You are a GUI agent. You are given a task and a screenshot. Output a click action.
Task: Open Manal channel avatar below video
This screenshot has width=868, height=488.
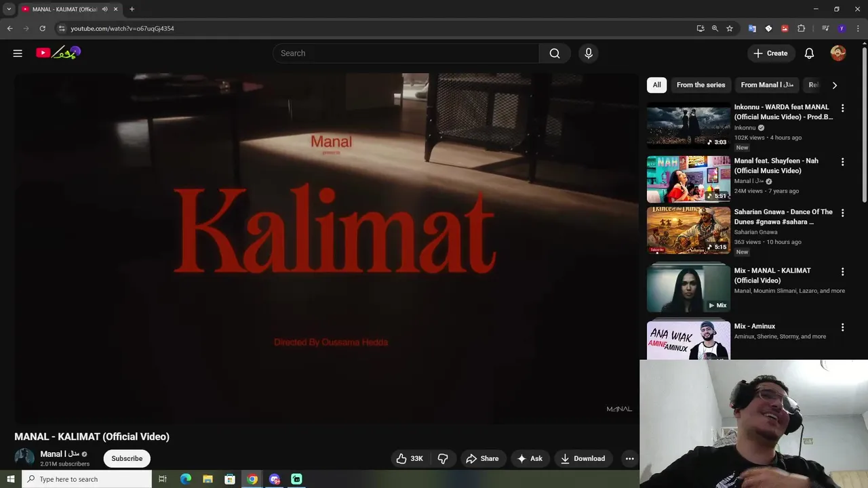pyautogui.click(x=24, y=457)
